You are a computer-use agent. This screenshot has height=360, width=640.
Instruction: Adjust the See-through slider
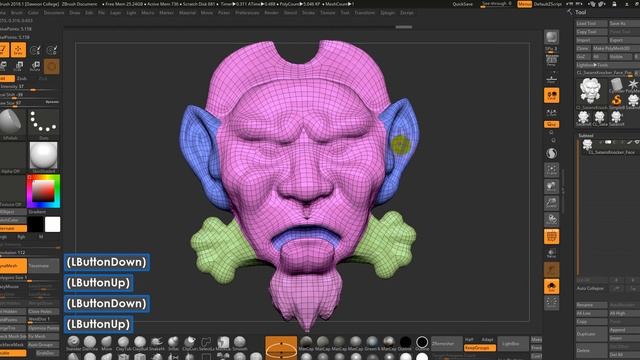[x=496, y=4]
